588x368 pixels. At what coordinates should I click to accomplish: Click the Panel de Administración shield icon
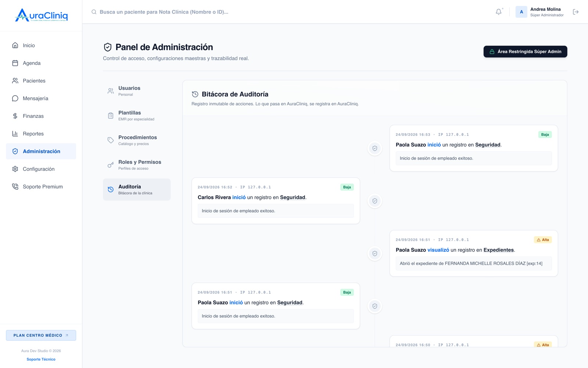point(108,47)
